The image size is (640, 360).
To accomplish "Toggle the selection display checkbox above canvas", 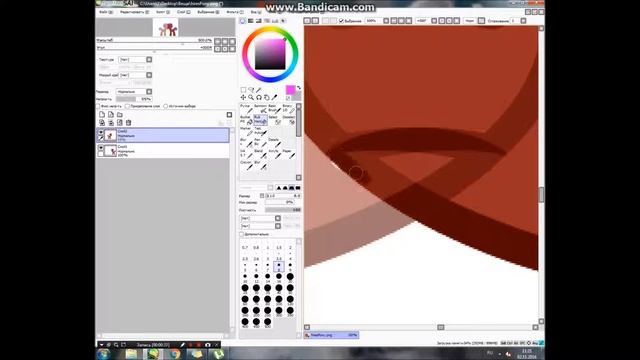I will [341, 21].
